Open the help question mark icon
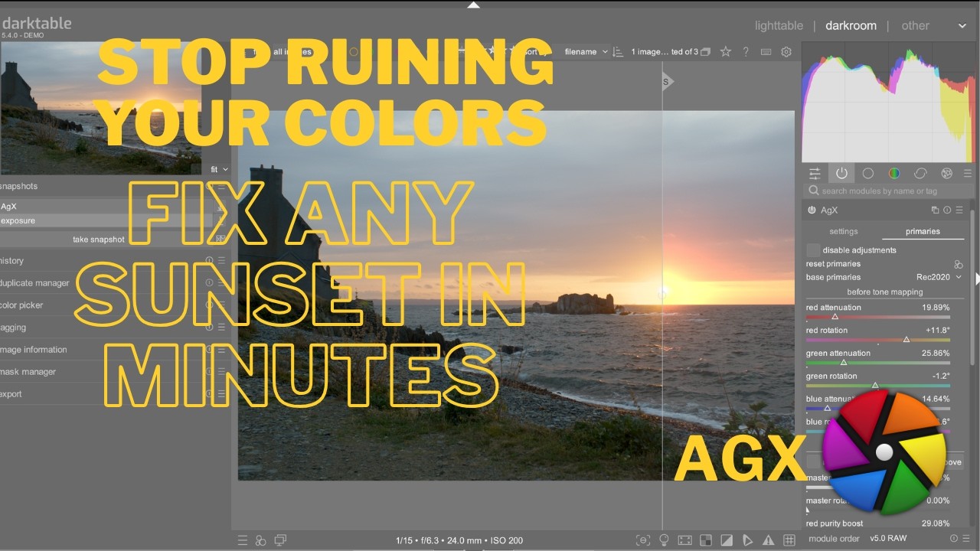 click(x=746, y=52)
